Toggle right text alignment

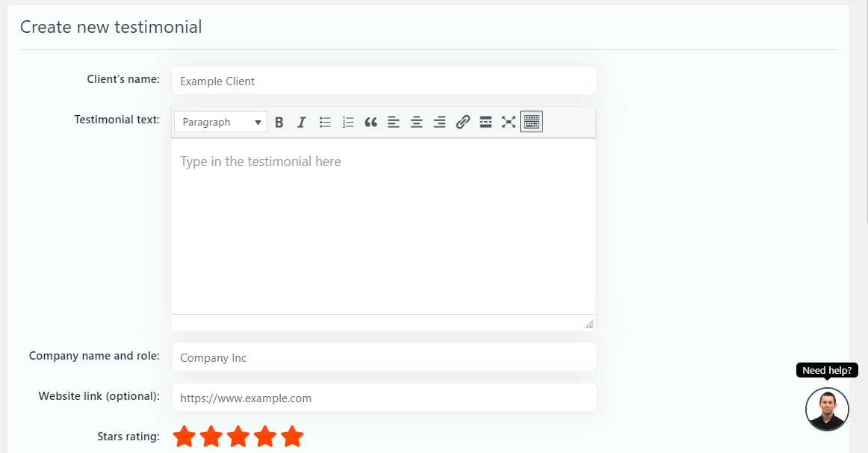439,121
